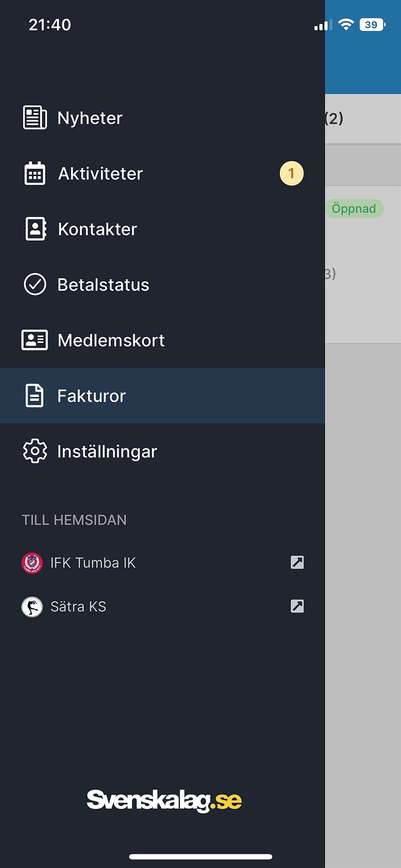
Task: Tap the Medlemskort ID card icon
Action: (34, 340)
